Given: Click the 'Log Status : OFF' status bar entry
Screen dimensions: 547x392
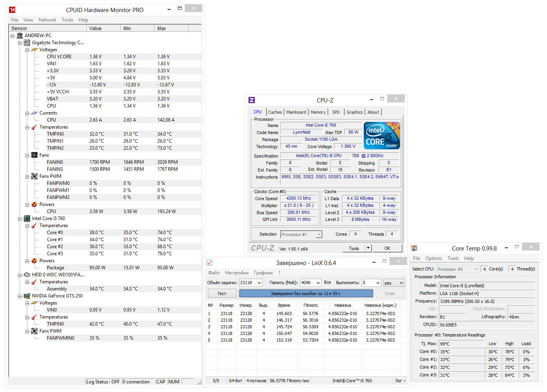Looking at the screenshot, I should tap(103, 382).
